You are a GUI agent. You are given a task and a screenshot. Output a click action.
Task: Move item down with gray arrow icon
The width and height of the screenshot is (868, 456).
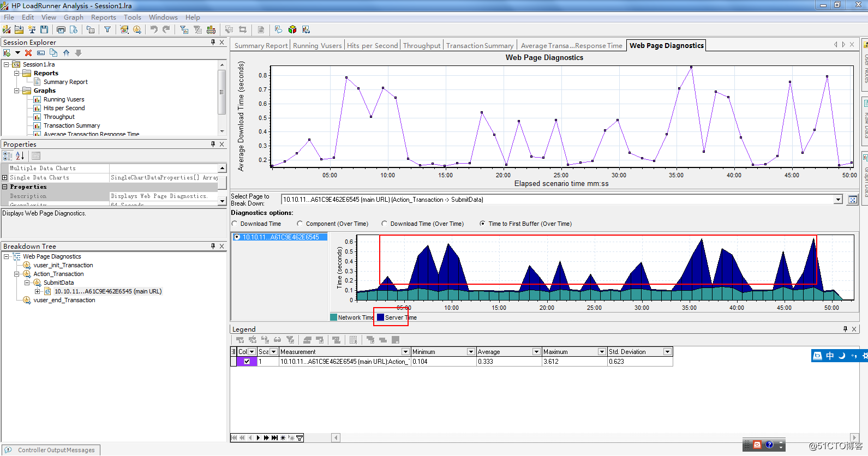click(x=78, y=53)
